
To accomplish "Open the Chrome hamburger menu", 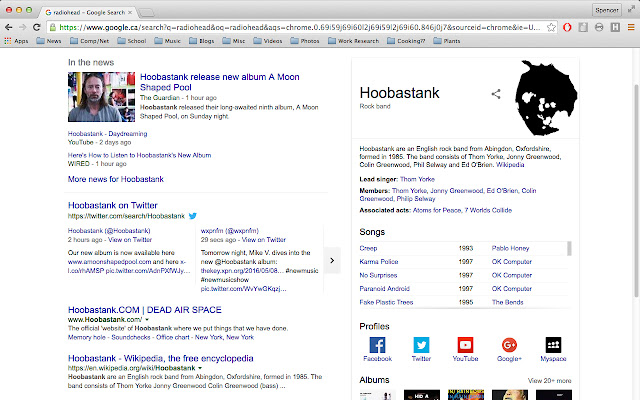I will click(x=631, y=27).
